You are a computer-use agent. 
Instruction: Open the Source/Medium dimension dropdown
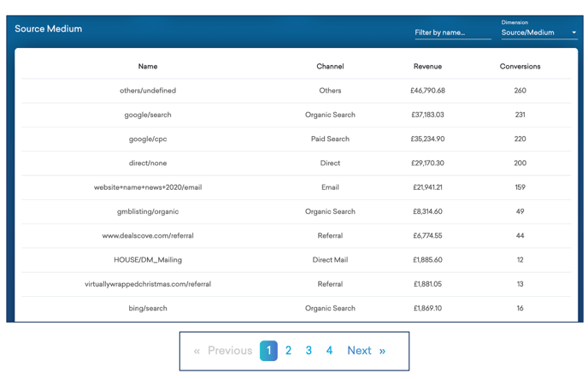[x=534, y=33]
